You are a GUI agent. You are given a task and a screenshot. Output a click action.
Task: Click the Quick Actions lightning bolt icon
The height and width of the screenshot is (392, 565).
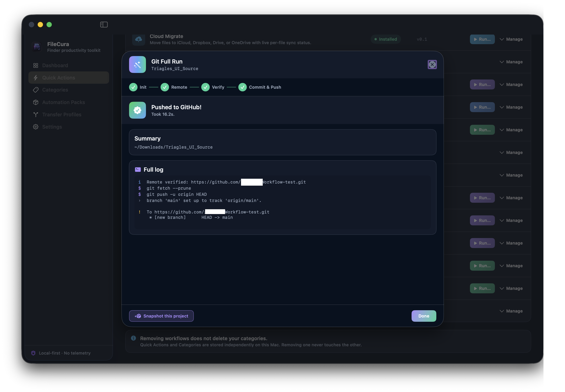tap(36, 78)
